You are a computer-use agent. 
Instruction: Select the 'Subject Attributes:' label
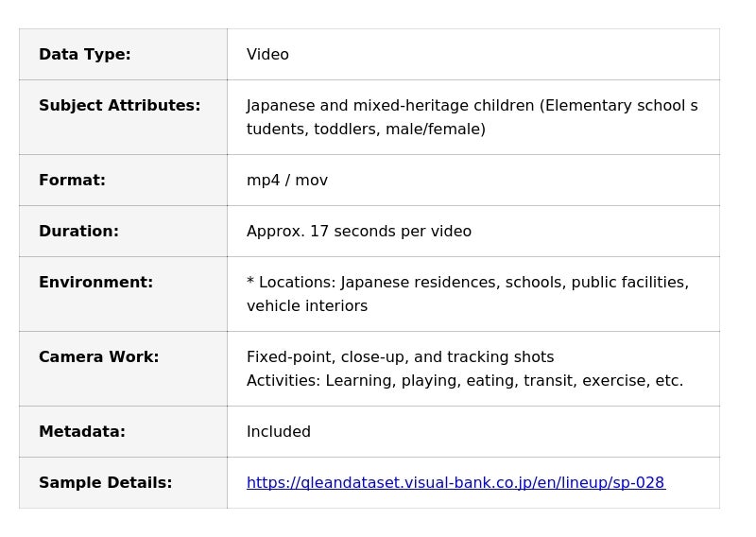[x=119, y=106]
